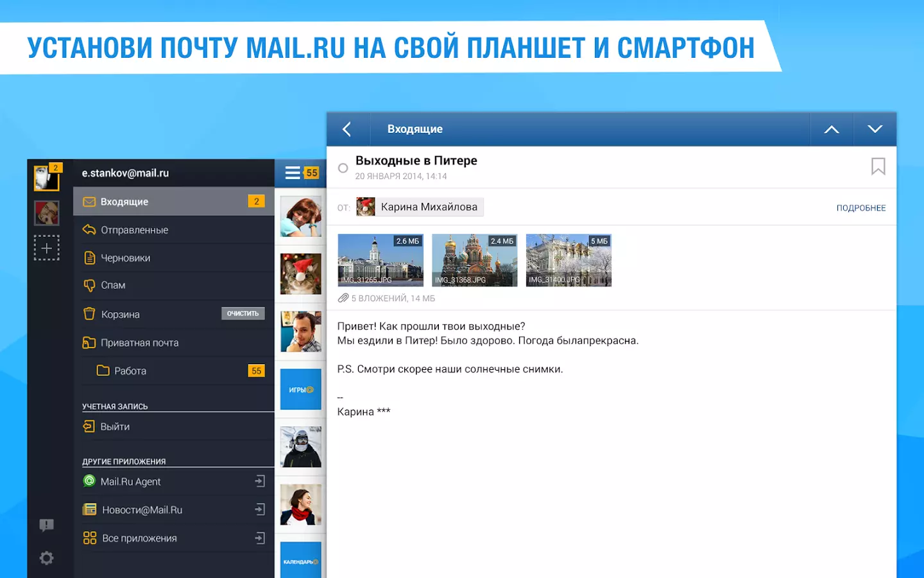Open next message with down chevron
This screenshot has width=924, height=578.
point(875,129)
